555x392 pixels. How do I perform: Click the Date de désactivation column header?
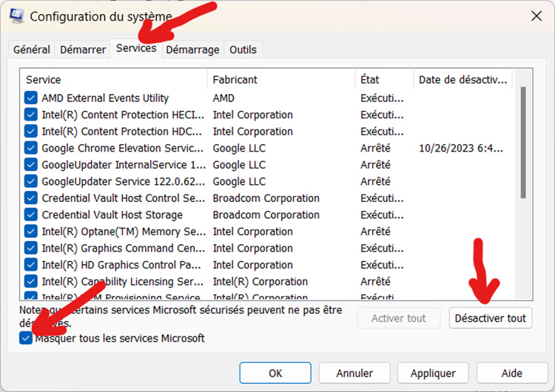462,79
